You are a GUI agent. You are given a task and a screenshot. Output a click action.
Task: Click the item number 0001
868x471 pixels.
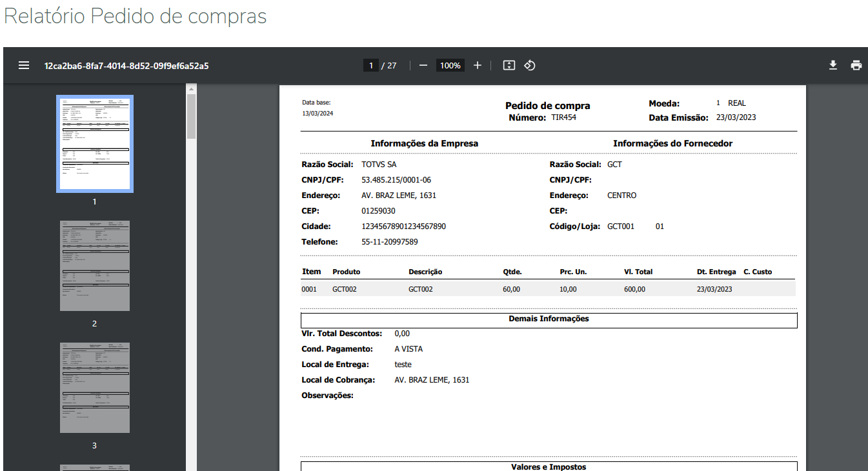[309, 289]
